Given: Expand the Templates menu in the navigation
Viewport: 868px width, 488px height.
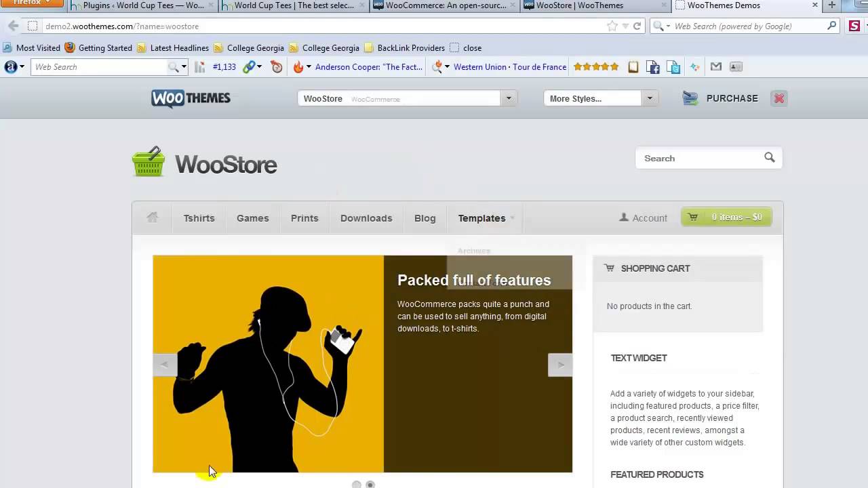Looking at the screenshot, I should pyautogui.click(x=486, y=218).
